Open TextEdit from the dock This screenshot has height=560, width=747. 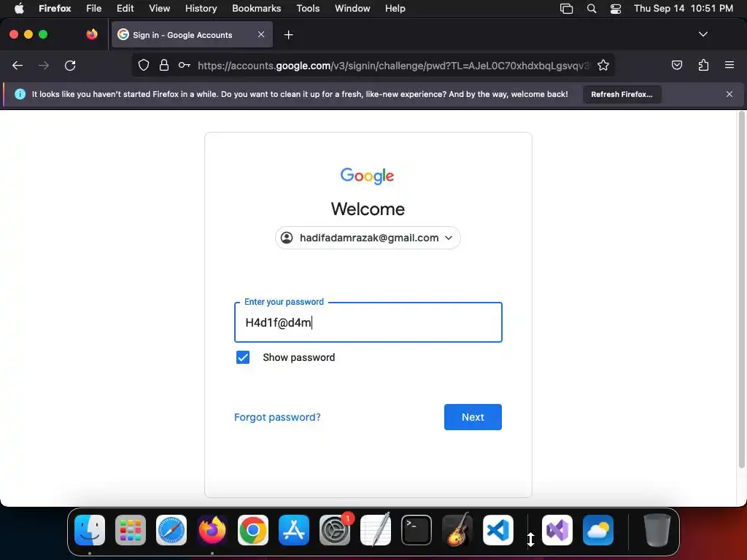point(376,530)
